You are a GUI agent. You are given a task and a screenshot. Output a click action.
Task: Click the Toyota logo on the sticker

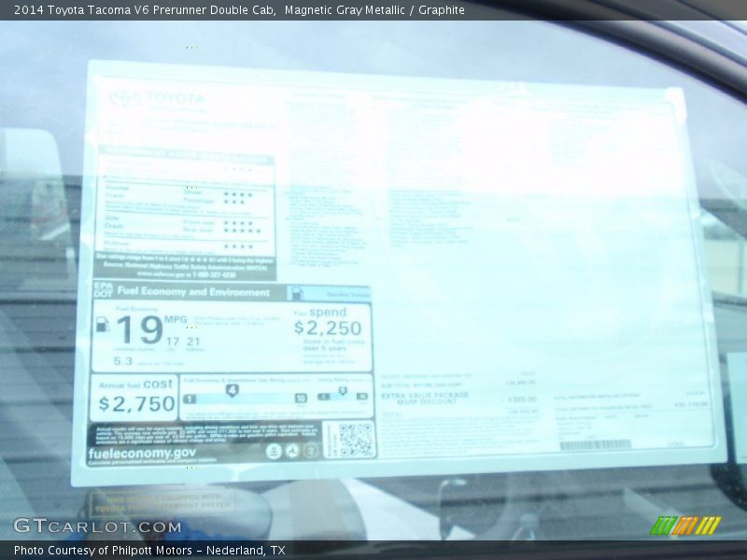pyautogui.click(x=125, y=99)
